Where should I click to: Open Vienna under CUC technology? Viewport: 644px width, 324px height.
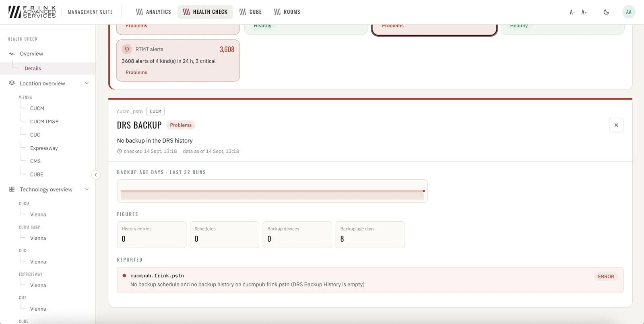tap(38, 262)
